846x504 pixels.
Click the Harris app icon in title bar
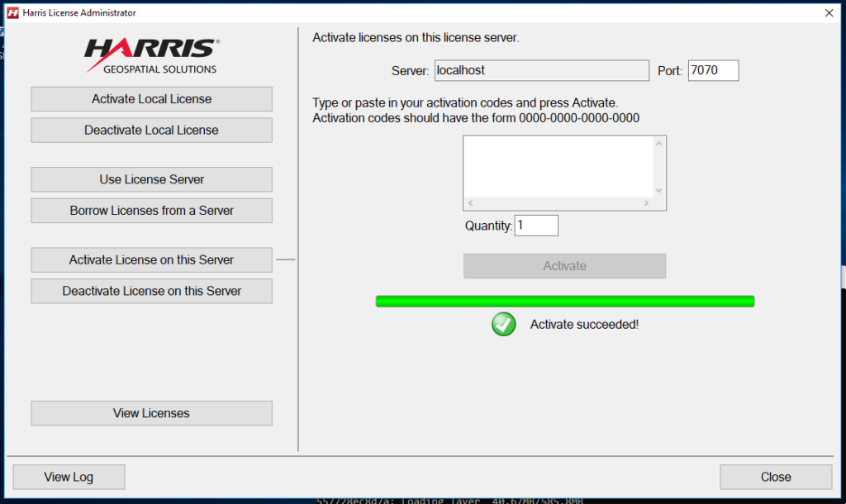pos(13,13)
